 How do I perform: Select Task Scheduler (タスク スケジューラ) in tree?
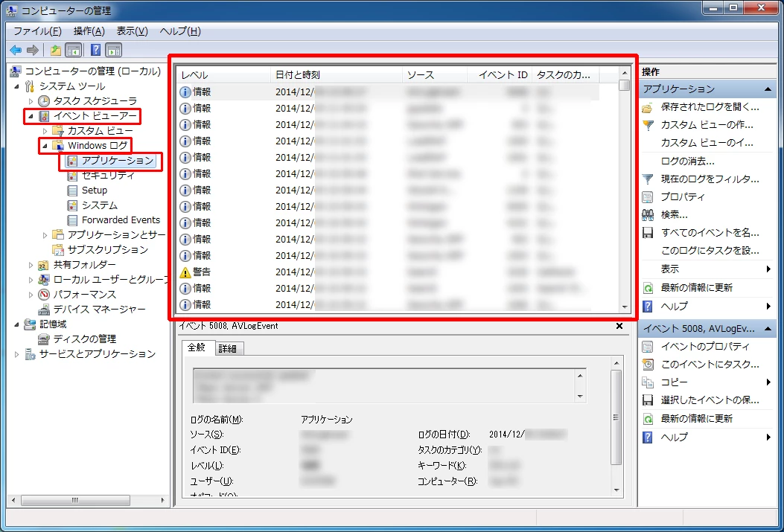click(x=95, y=101)
